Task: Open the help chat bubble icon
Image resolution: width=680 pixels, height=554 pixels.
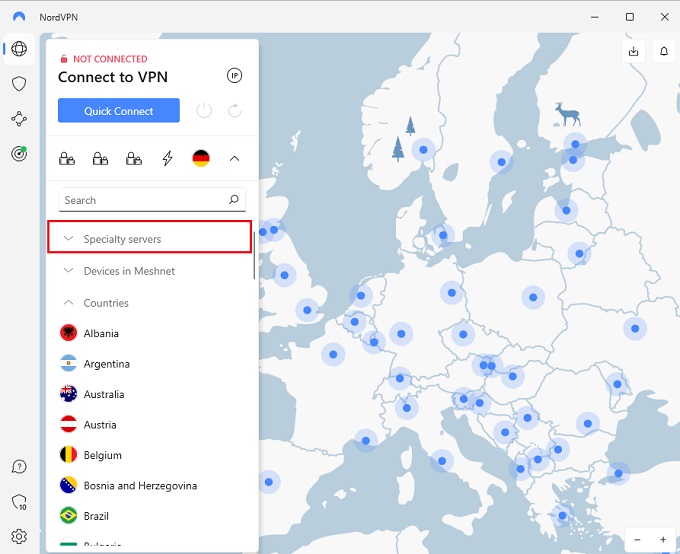Action: 19,467
